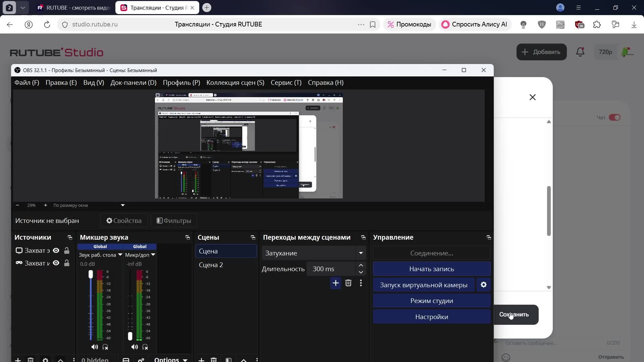644x362 pixels.
Task: Open the preview scale dropdown arrow
Action: (123, 205)
